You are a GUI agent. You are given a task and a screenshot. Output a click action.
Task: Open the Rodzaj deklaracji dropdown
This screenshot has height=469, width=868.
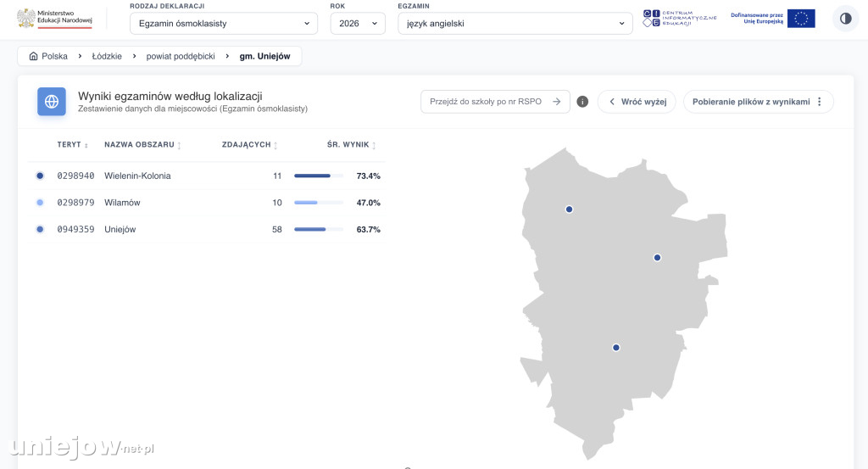click(224, 23)
